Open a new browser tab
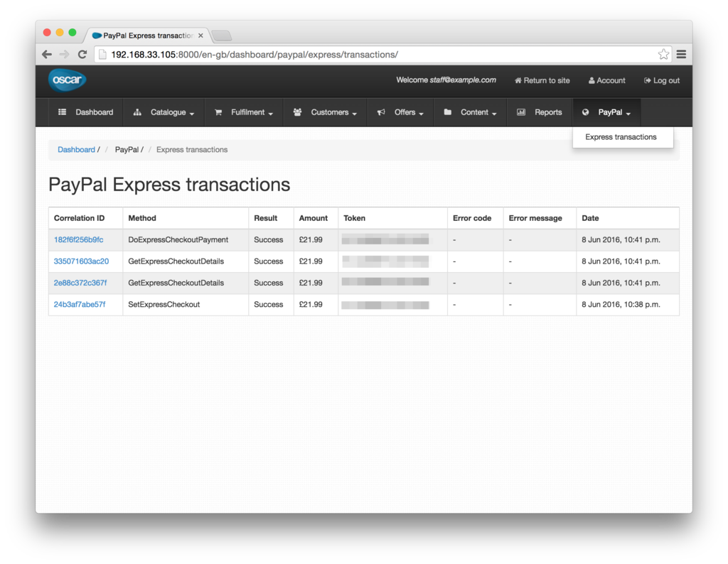The height and width of the screenshot is (564, 728). [222, 36]
